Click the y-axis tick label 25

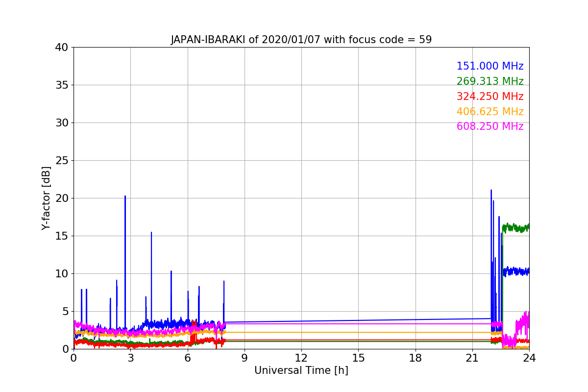(61, 161)
